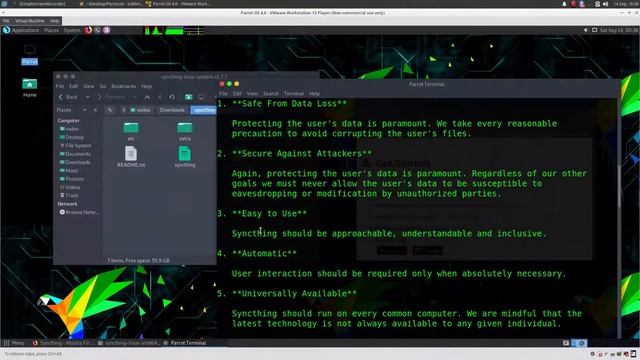Click the computer icon in file manager toolbar
Screen dimensions: 640x360
click(201, 97)
